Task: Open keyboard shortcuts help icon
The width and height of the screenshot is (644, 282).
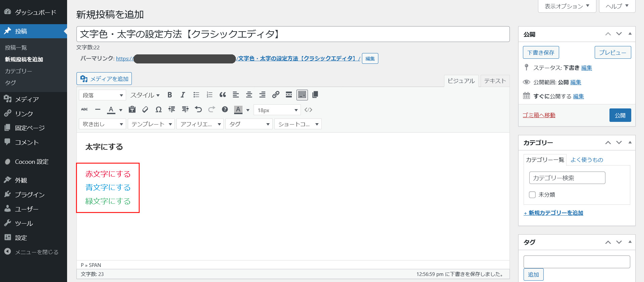Action: coord(225,109)
